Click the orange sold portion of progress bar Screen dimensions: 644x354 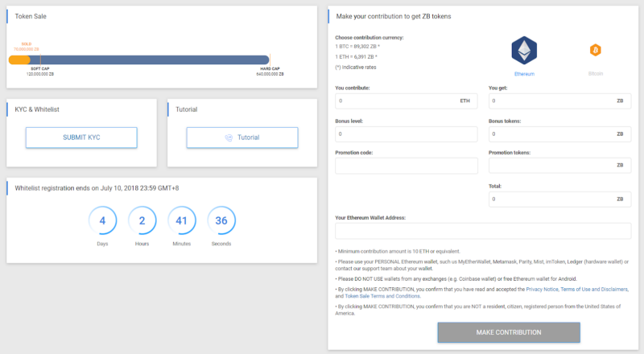[19, 60]
